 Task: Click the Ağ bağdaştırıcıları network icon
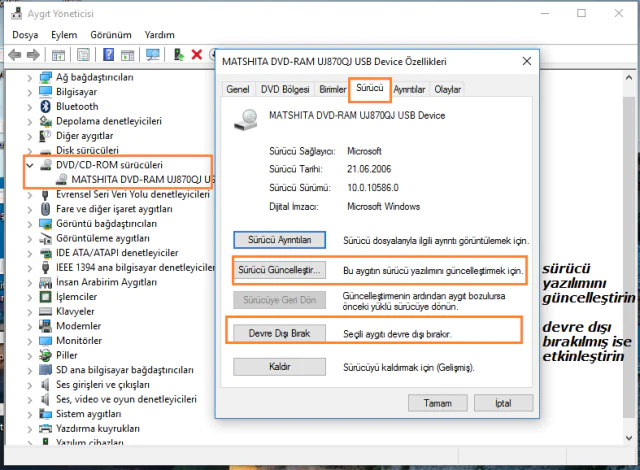pos(45,77)
